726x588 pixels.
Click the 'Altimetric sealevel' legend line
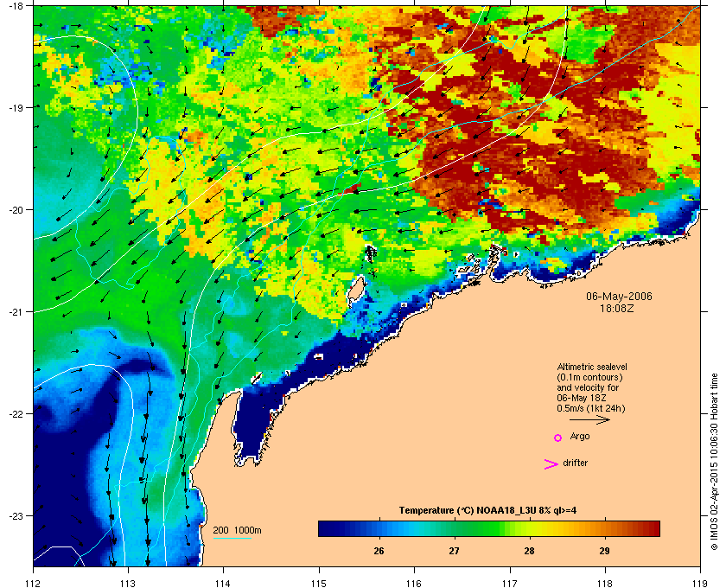pos(592,367)
